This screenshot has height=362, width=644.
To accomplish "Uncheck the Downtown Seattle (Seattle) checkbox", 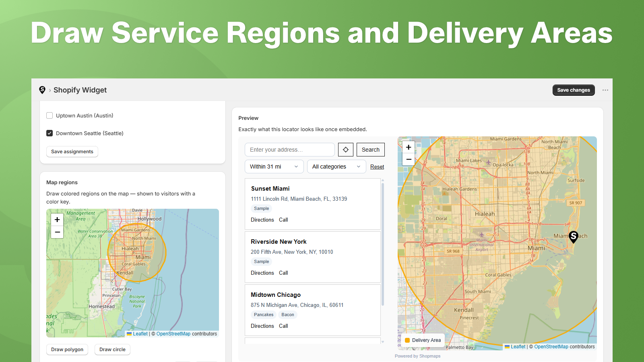I will point(50,133).
